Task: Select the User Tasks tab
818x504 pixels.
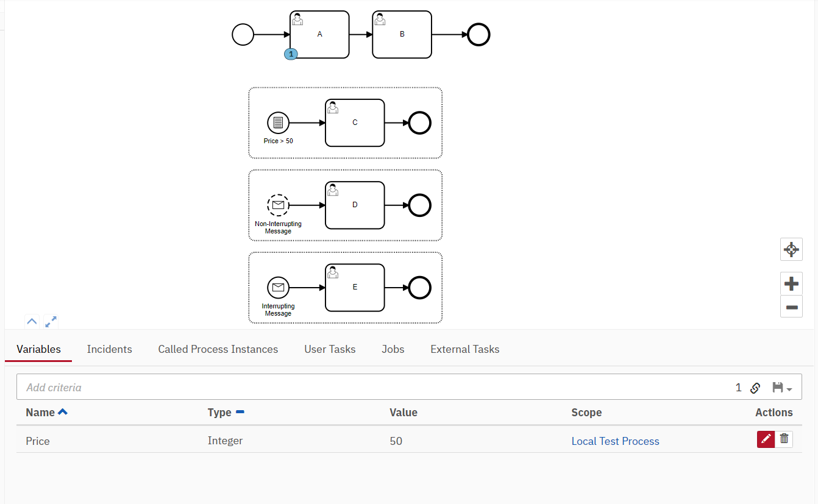Action: (330, 349)
